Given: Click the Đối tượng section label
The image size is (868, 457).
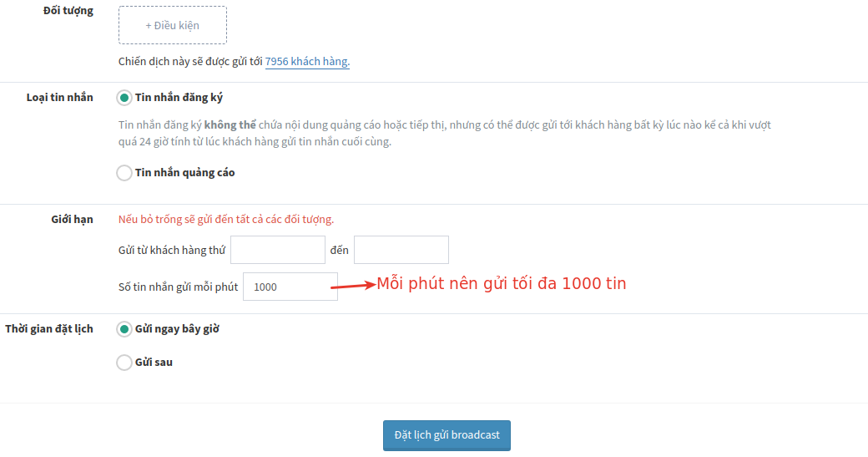Looking at the screenshot, I should 68,11.
